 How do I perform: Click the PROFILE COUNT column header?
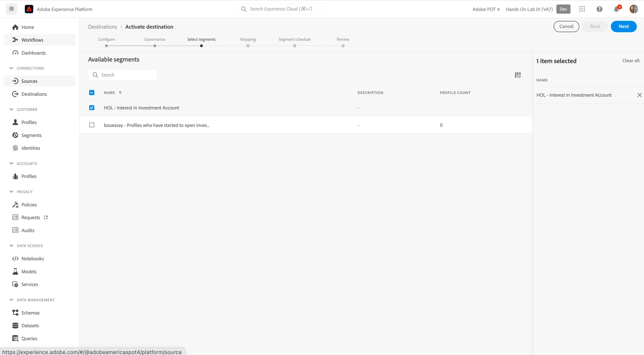pos(455,93)
